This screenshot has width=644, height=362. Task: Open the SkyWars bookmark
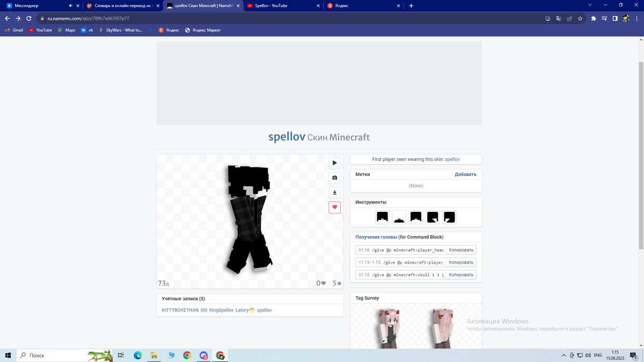click(120, 30)
